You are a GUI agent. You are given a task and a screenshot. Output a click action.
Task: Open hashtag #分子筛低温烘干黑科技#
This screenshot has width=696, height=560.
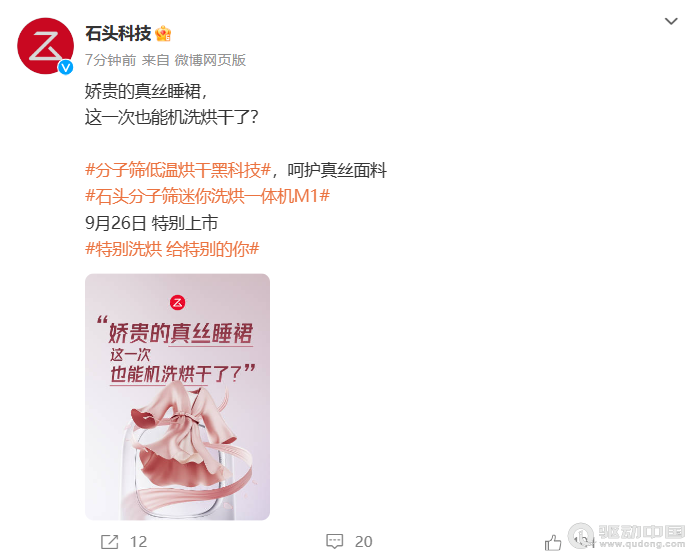click(x=178, y=170)
